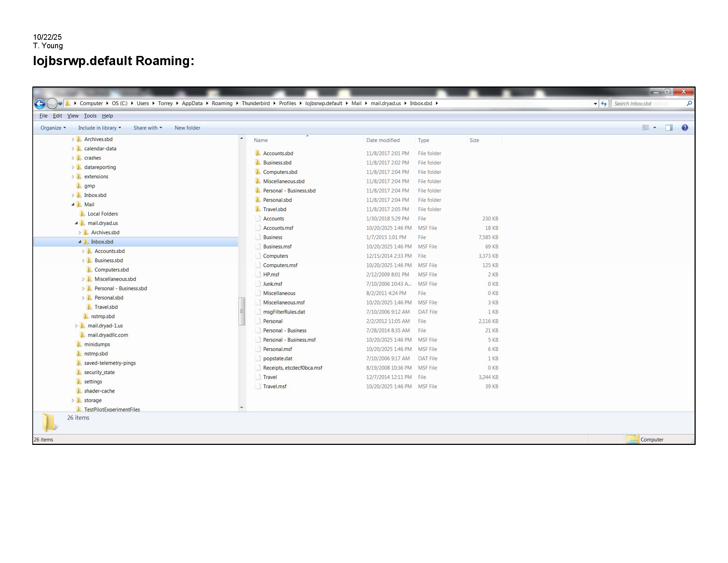Select the msgFilterRules.dat file icon

click(x=258, y=312)
